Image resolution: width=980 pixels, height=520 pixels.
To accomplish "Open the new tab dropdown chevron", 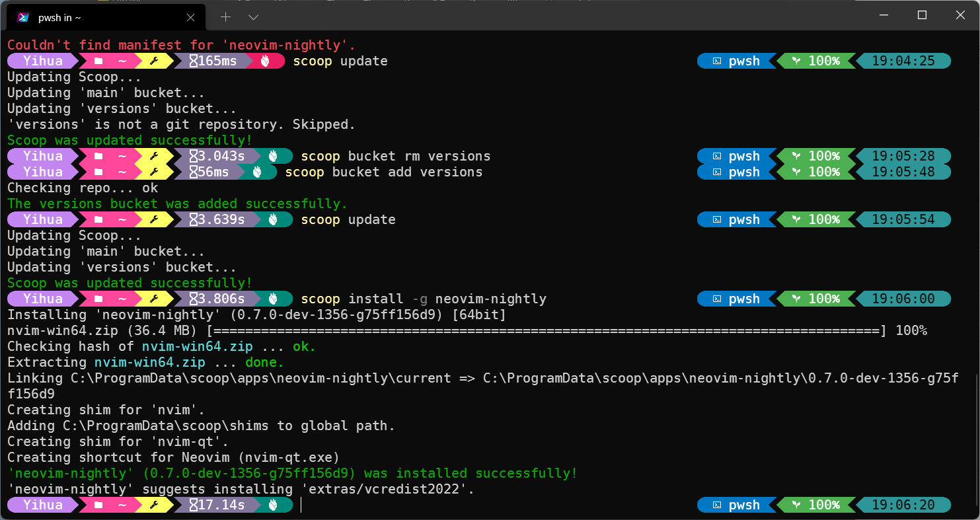I will (x=253, y=17).
